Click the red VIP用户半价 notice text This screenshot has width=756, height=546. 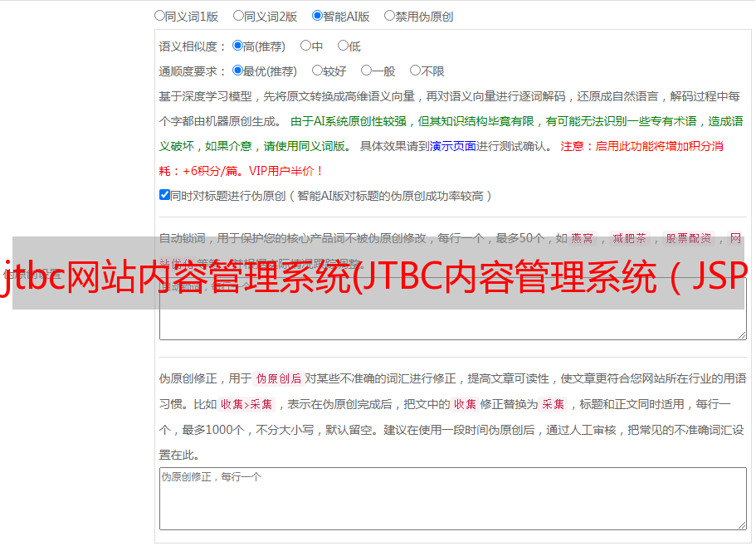286,171
